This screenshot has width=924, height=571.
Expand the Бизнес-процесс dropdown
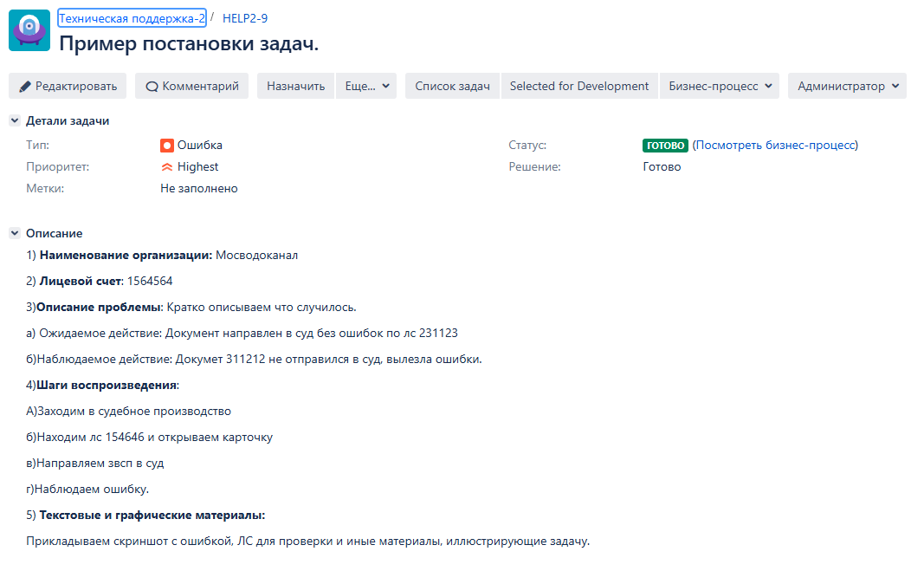click(x=720, y=86)
